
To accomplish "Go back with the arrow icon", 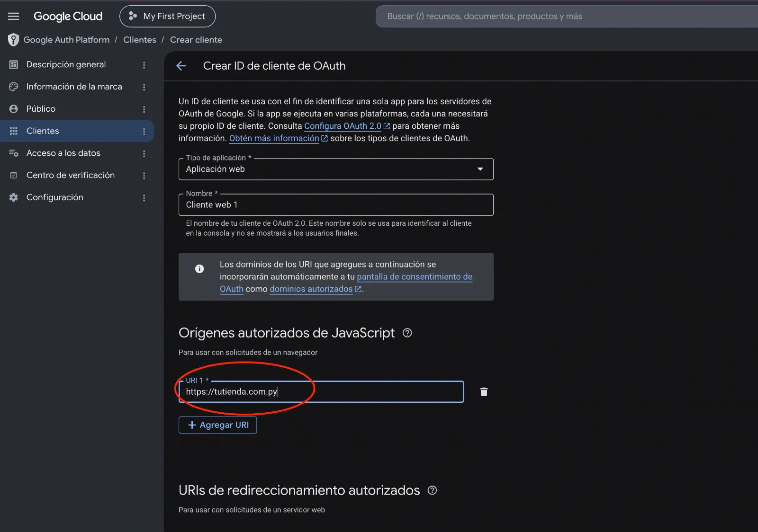I will pyautogui.click(x=181, y=66).
